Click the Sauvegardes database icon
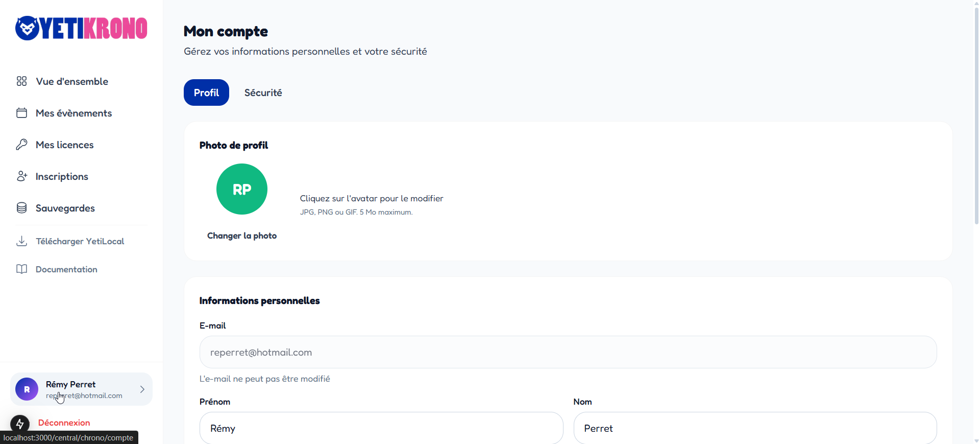980x444 pixels. [21, 208]
